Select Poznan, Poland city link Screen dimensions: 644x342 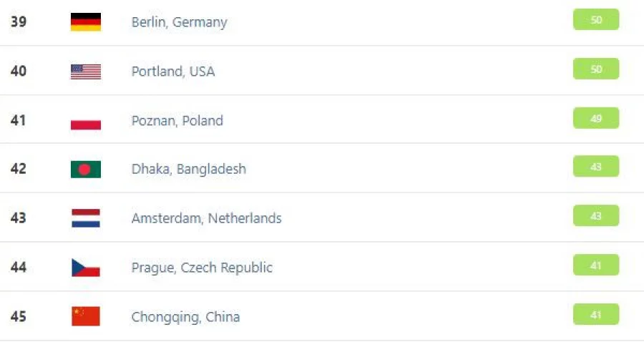pos(177,121)
